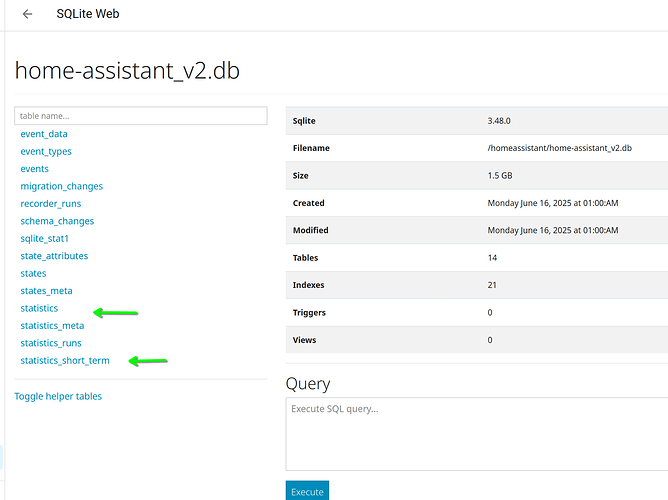
Task: Select the filename path /homeassistant/home-assistant_v2.db
Action: [559, 148]
